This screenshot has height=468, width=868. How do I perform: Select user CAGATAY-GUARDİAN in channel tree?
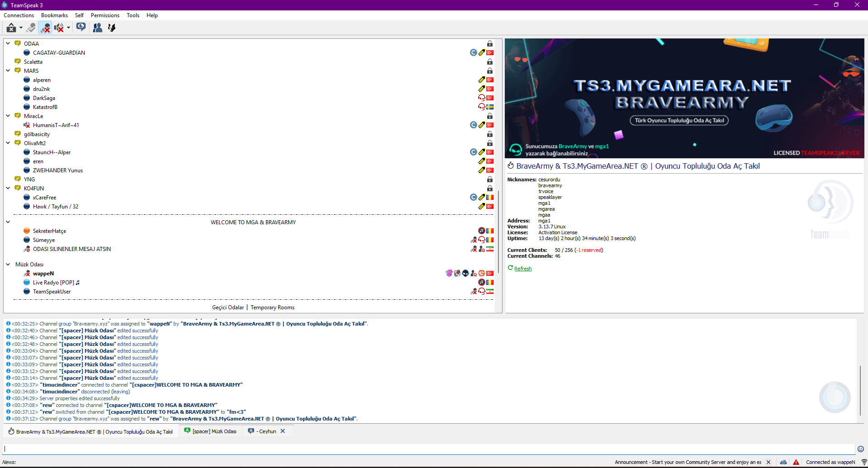[59, 53]
